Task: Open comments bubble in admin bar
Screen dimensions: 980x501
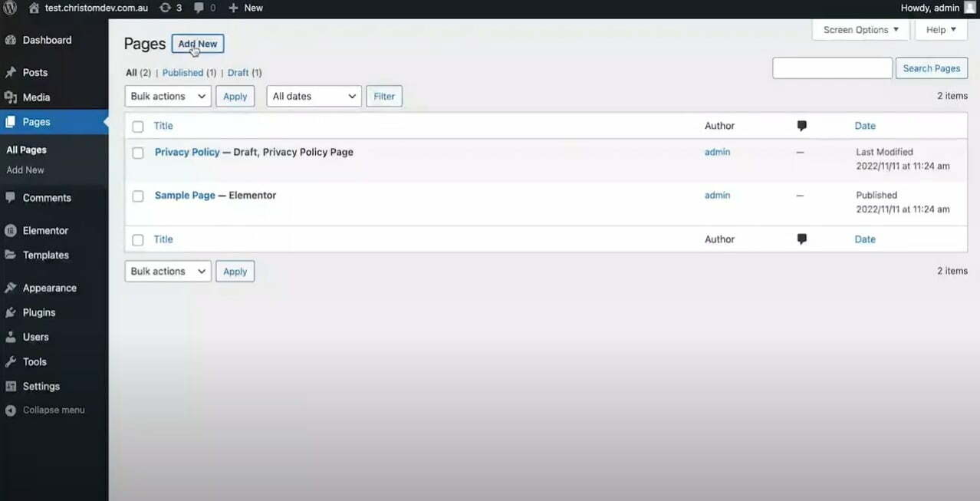Action: 199,8
